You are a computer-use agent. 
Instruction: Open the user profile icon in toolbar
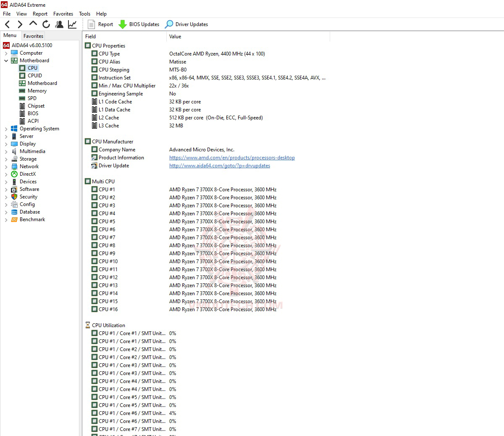click(x=59, y=24)
